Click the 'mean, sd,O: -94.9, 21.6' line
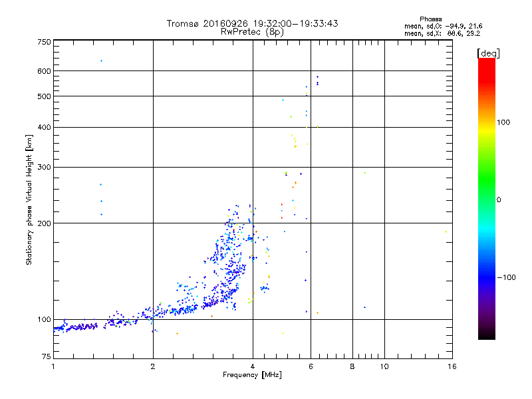Screen dimensions: 532x399 443,26
